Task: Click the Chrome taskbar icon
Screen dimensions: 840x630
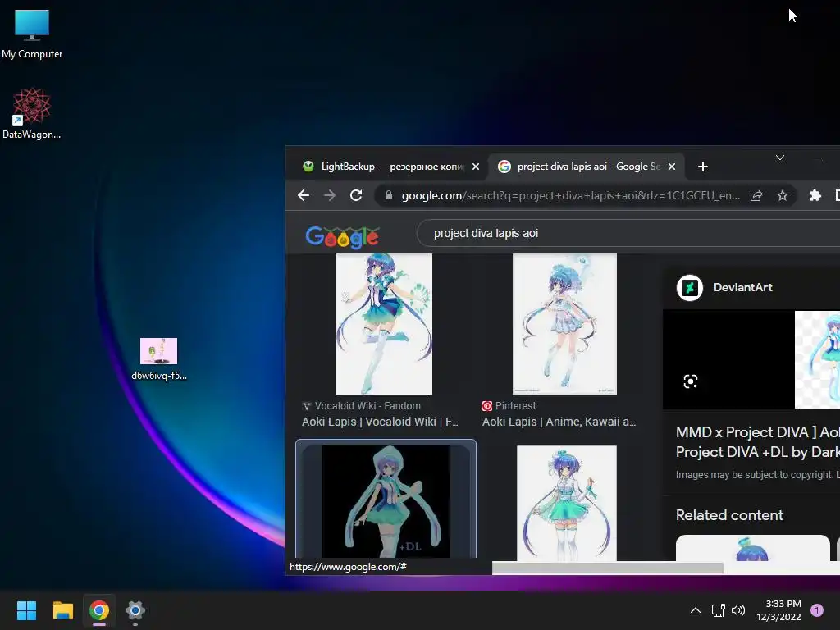Action: coord(99,610)
